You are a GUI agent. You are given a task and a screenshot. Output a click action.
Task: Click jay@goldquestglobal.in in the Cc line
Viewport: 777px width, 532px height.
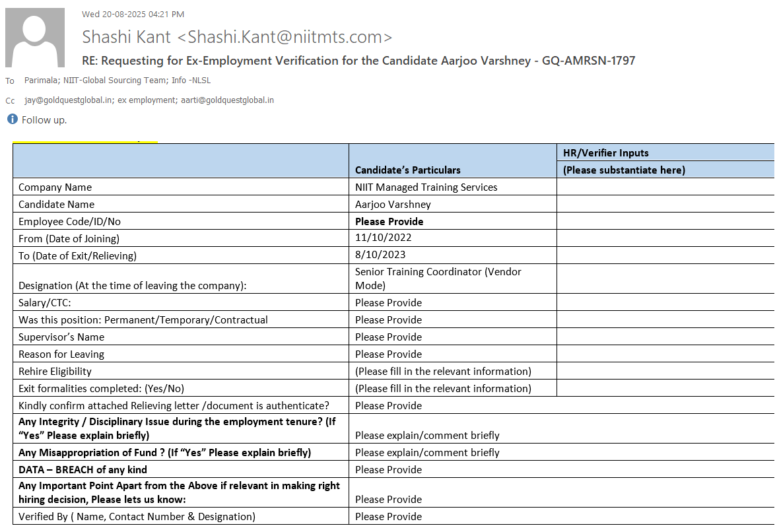click(69, 100)
